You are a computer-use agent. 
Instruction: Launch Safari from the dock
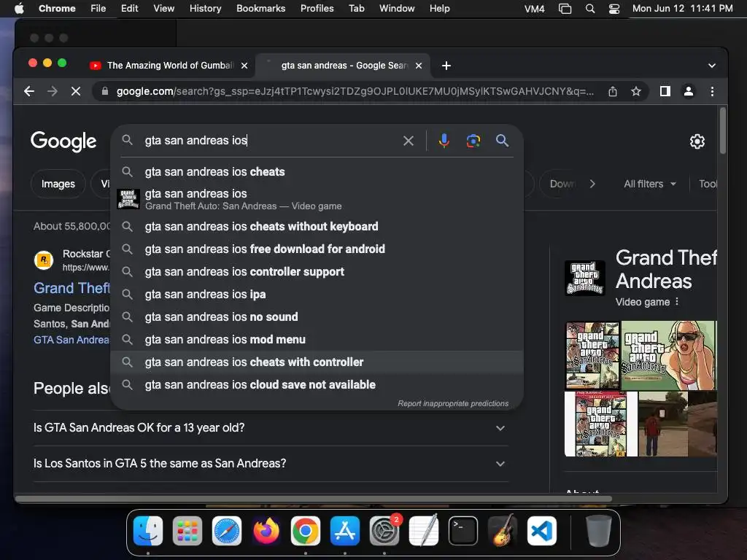point(227,531)
